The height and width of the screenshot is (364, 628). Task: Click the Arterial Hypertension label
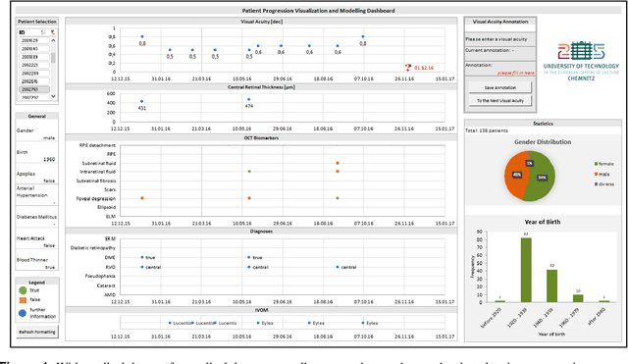click(32, 191)
